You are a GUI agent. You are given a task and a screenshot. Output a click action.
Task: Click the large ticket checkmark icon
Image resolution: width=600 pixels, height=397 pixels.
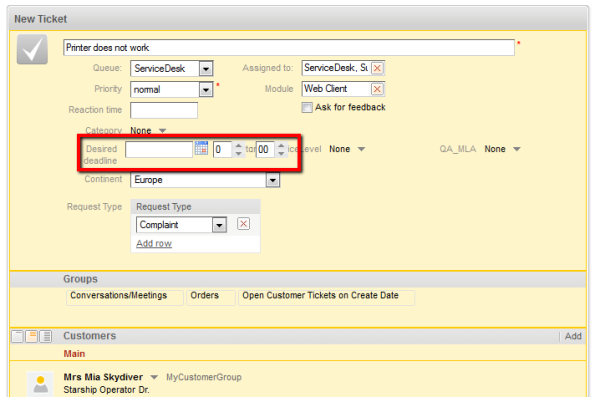(x=32, y=49)
